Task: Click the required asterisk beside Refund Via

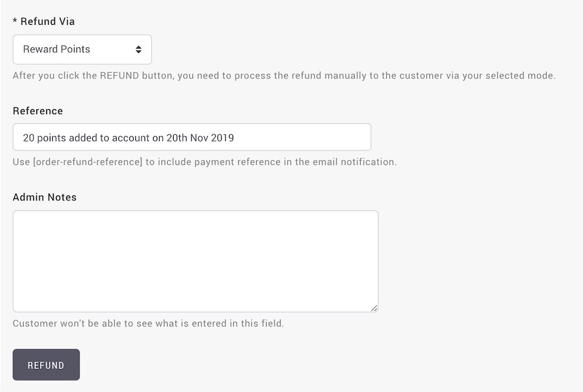Action: pos(15,21)
